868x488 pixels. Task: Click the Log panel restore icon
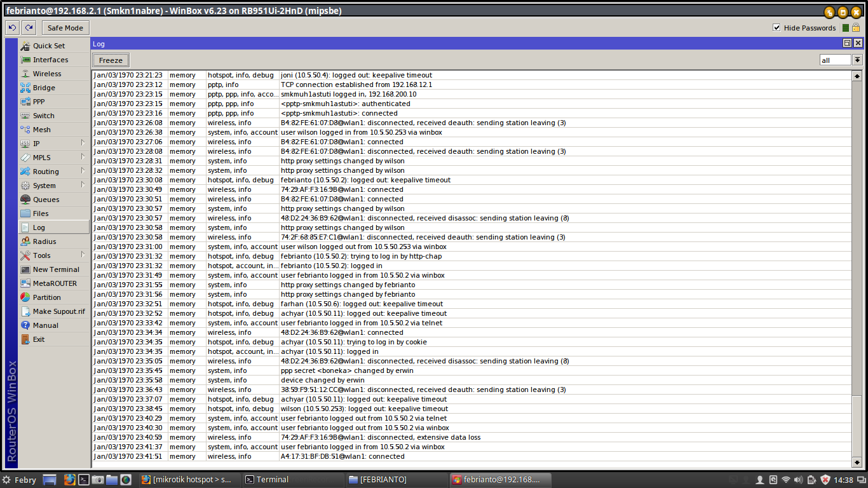[x=847, y=43]
